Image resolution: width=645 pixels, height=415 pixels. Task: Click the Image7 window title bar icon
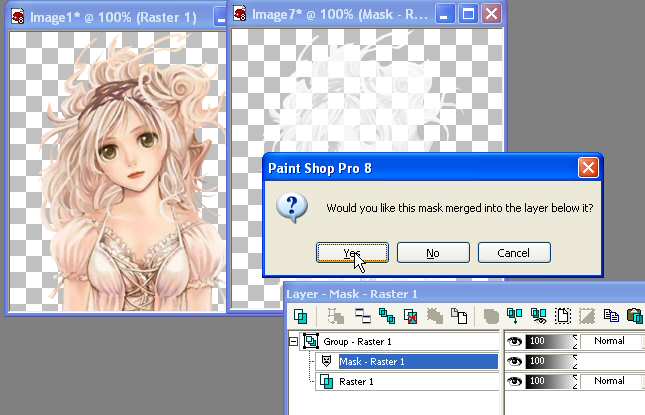tap(240, 14)
